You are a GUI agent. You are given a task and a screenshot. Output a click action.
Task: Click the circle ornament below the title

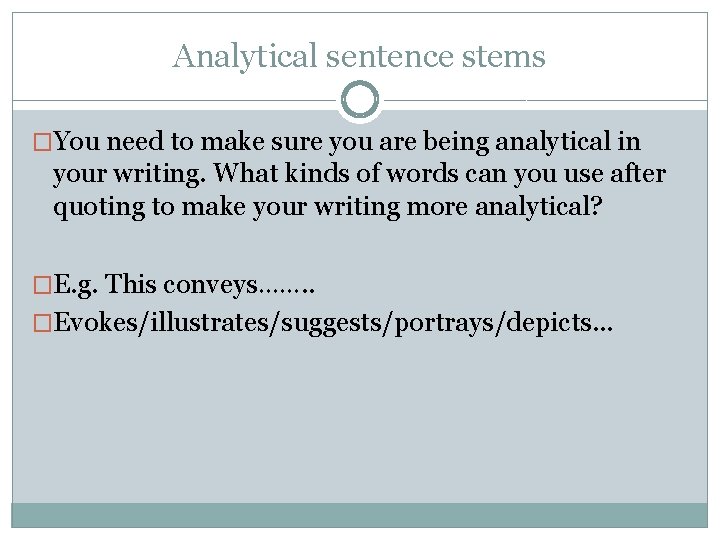click(x=360, y=100)
